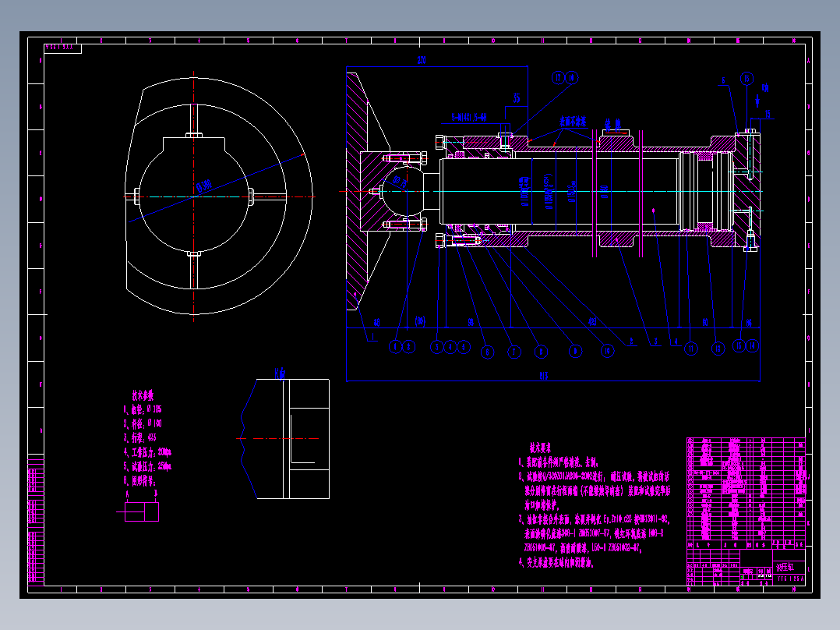Select technical requirement line 1
The image size is (840, 630).
point(558,462)
